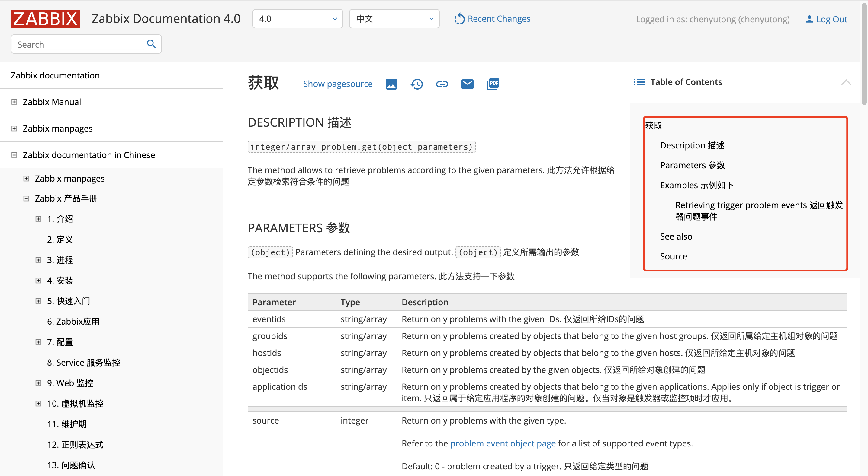The height and width of the screenshot is (476, 868).
Task: Click the search magnifier icon
Action: click(151, 44)
